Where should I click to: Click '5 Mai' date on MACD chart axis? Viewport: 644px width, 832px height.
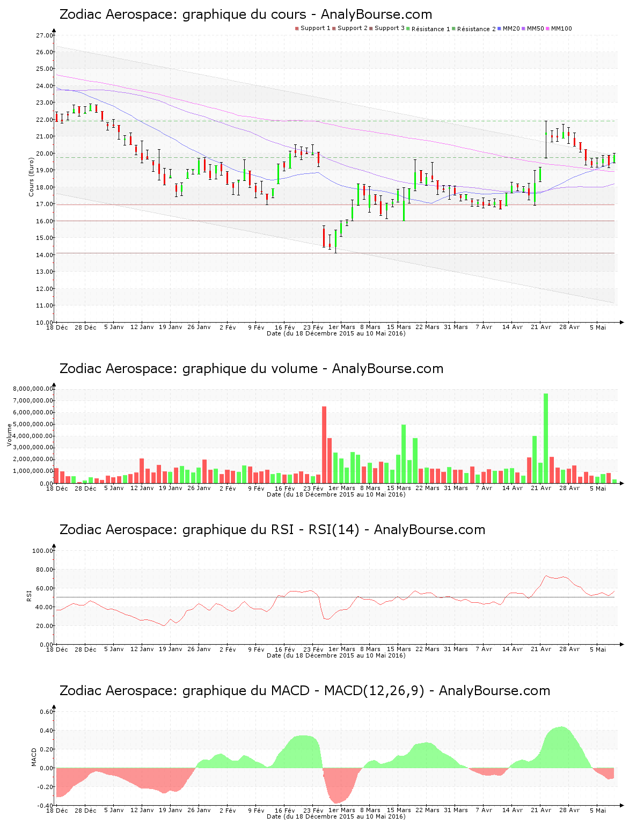pyautogui.click(x=598, y=810)
